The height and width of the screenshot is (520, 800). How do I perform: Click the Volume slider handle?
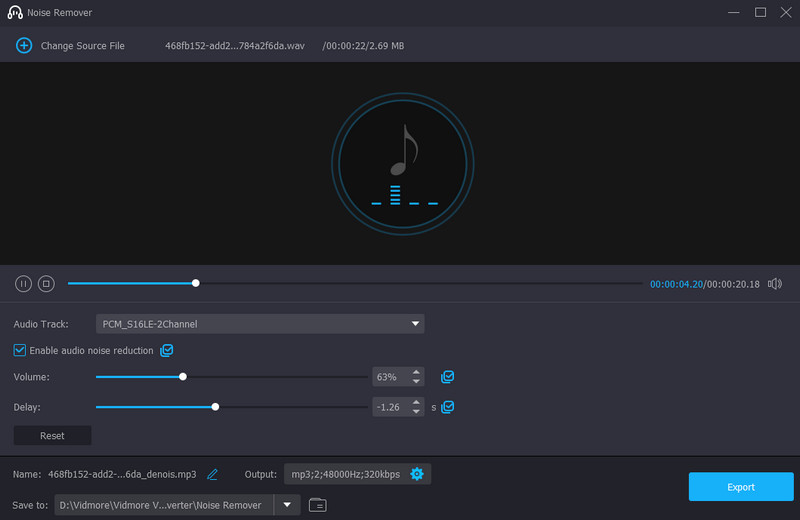[x=183, y=377]
